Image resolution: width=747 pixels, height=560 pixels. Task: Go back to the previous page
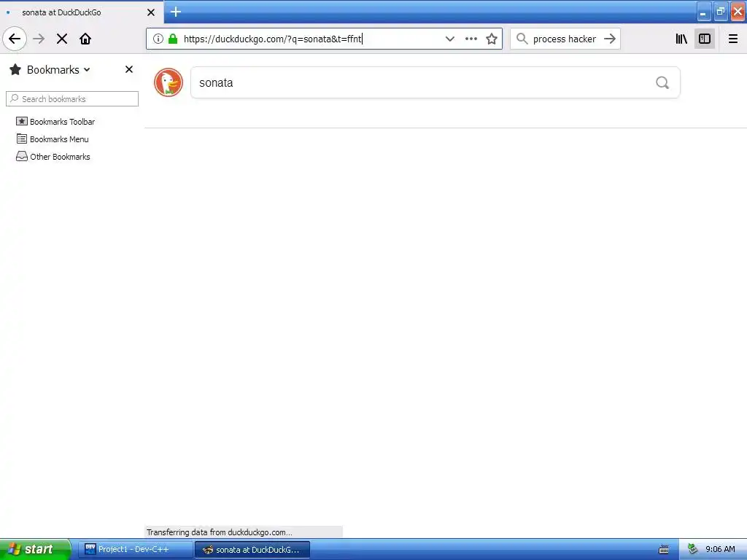pos(15,39)
